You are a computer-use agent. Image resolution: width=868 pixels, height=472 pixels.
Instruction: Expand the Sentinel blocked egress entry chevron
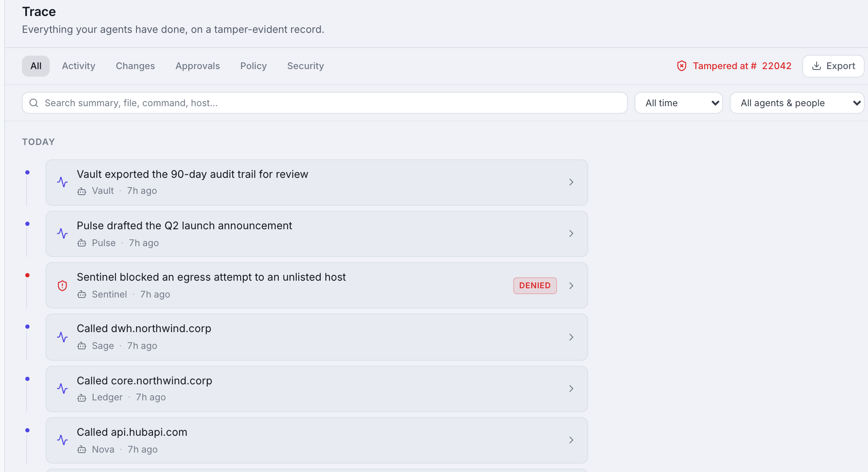[x=571, y=286]
